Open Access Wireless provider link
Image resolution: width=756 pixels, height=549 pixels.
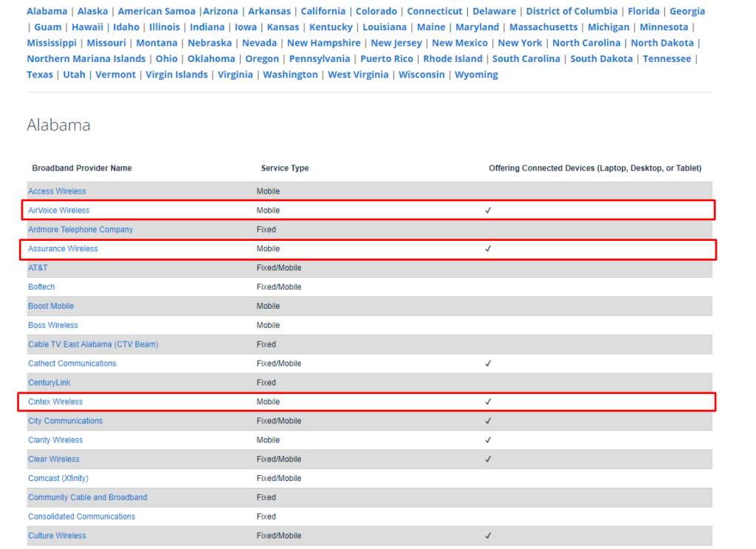57,191
